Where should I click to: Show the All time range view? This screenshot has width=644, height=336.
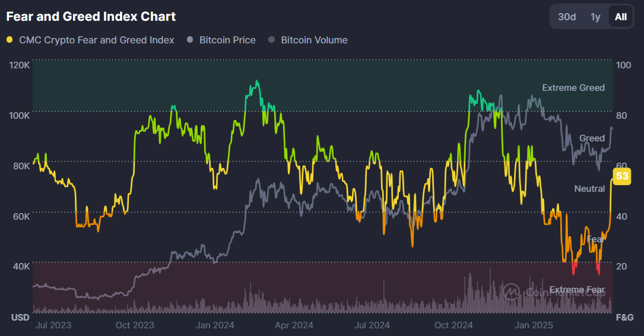click(620, 17)
